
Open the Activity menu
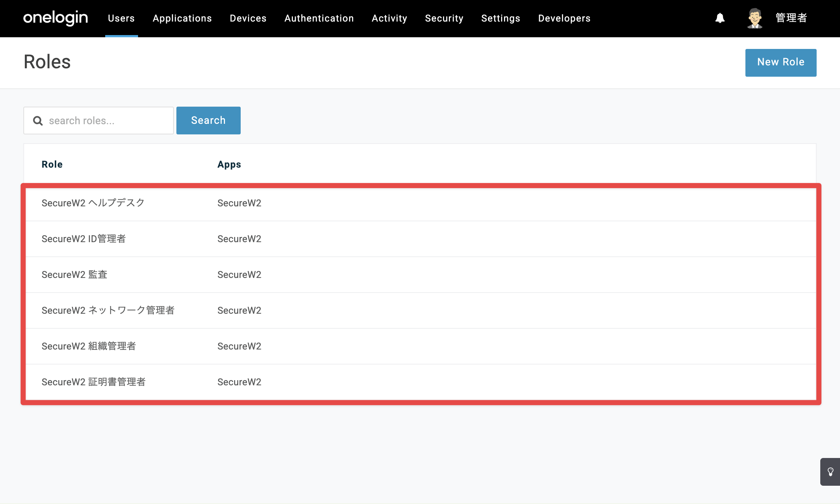tap(389, 18)
